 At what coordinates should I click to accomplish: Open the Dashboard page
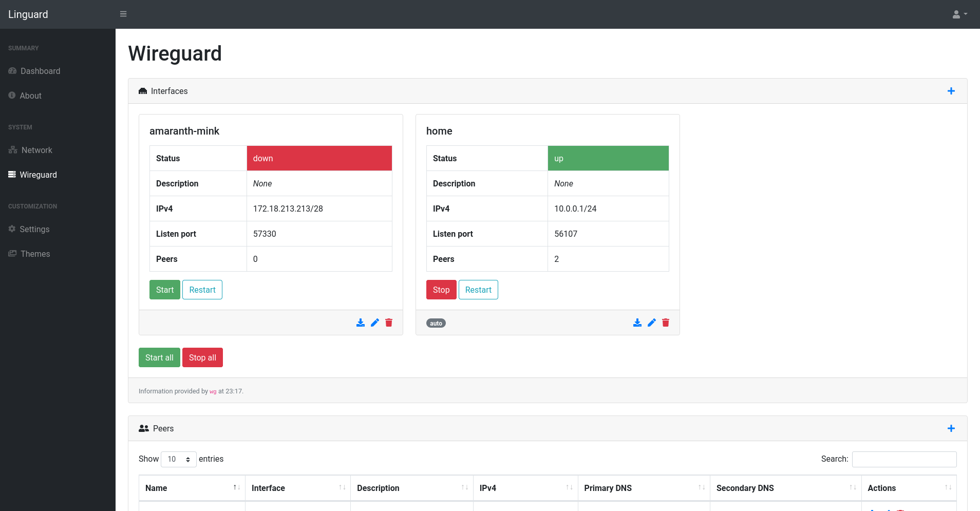pos(34,71)
